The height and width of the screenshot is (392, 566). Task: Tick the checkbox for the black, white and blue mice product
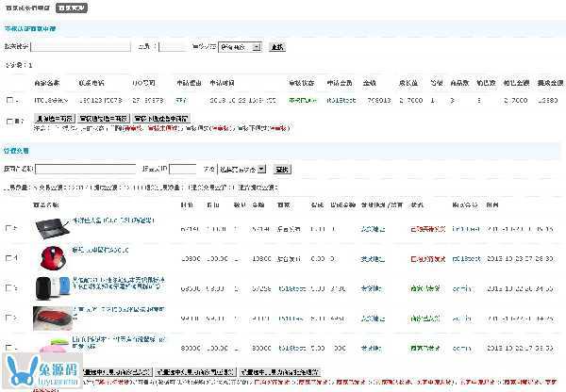click(8, 287)
